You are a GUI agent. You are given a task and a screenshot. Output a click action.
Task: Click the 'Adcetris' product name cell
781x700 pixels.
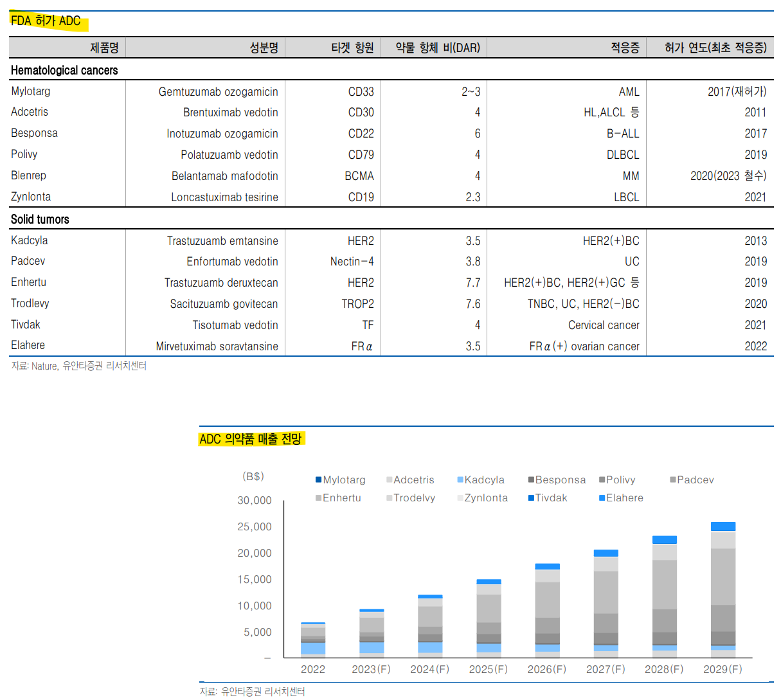click(x=30, y=112)
